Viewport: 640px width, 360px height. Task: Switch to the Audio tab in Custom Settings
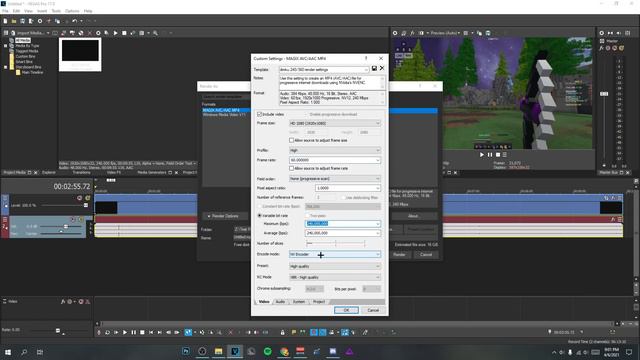tap(280, 302)
